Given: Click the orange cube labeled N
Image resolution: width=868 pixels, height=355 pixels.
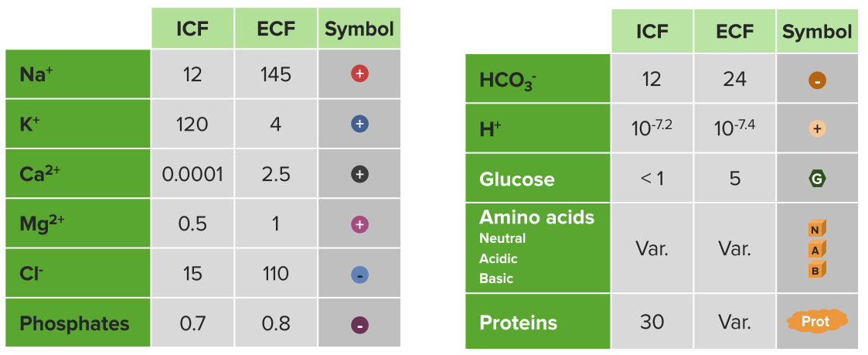Looking at the screenshot, I should [x=817, y=230].
